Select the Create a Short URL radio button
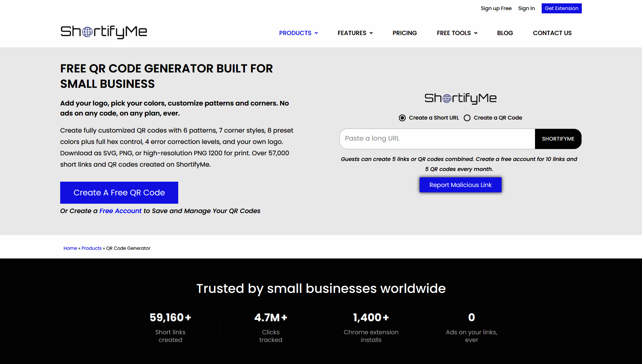Viewport: 642px width, 364px height. [x=402, y=118]
